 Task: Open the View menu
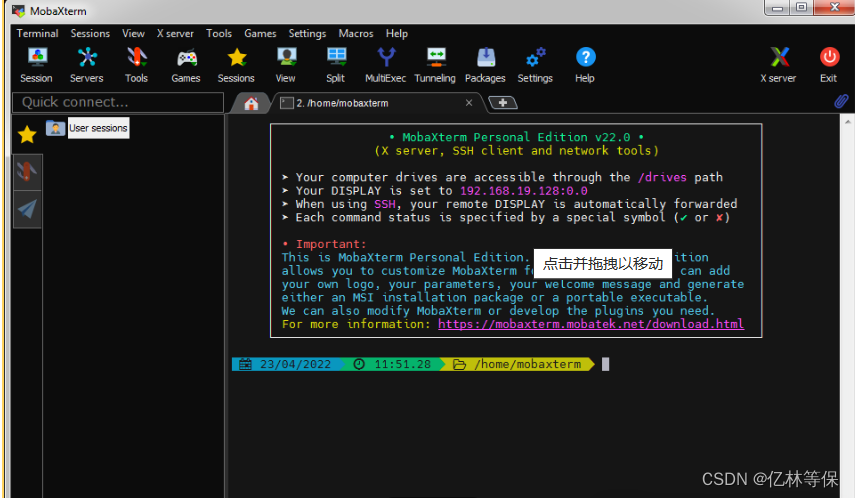click(x=134, y=33)
